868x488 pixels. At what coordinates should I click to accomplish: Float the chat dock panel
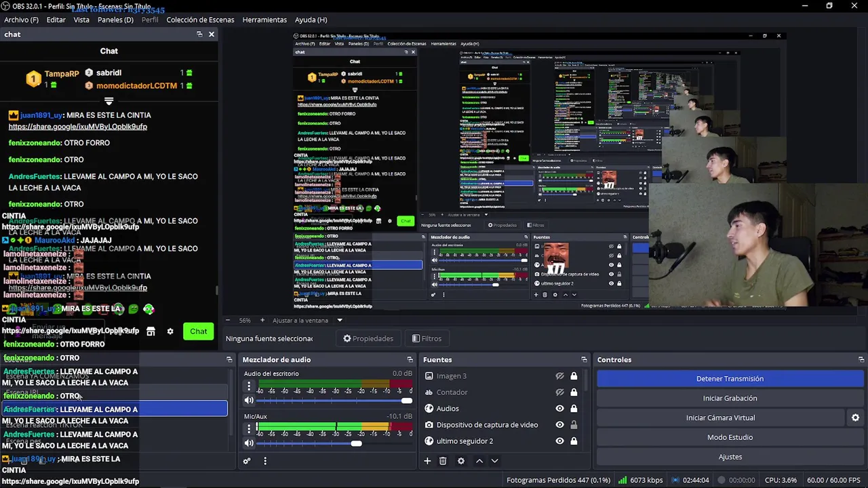click(x=199, y=35)
